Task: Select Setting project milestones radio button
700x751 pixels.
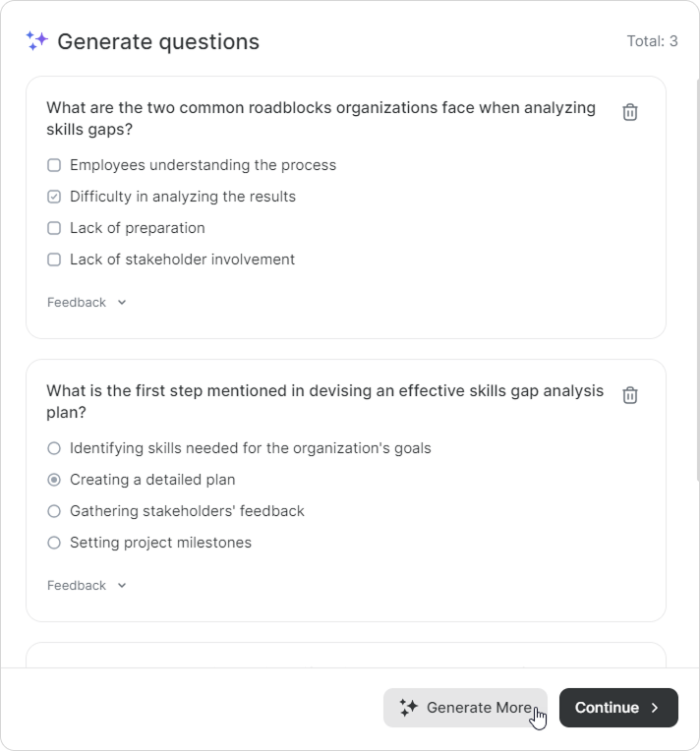Action: [54, 543]
